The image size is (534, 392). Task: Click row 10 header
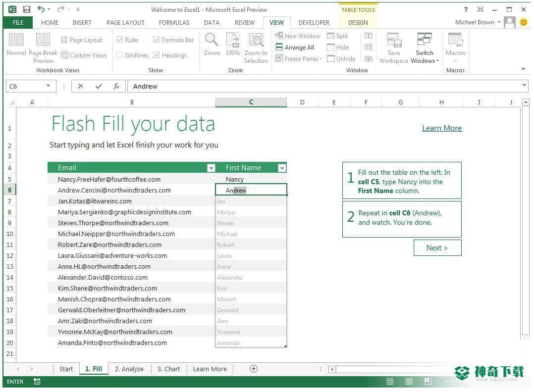coord(9,234)
